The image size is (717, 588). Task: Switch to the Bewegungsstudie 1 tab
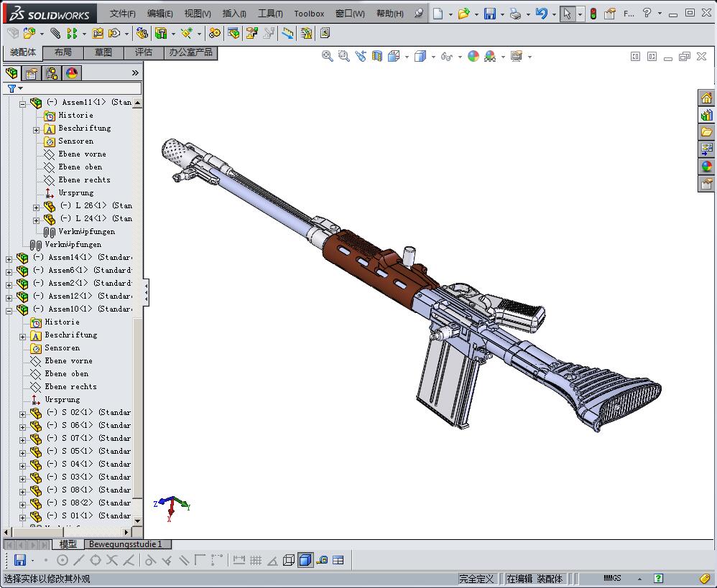pos(126,544)
